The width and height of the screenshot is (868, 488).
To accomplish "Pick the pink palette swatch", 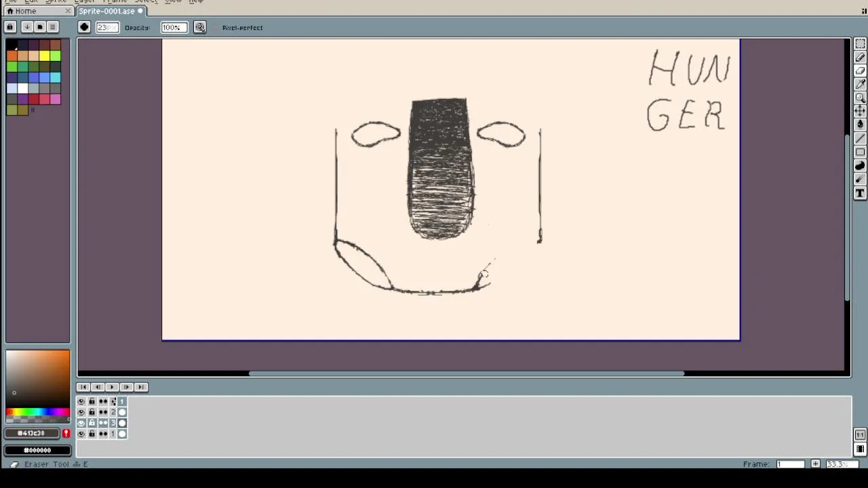I will point(56,99).
